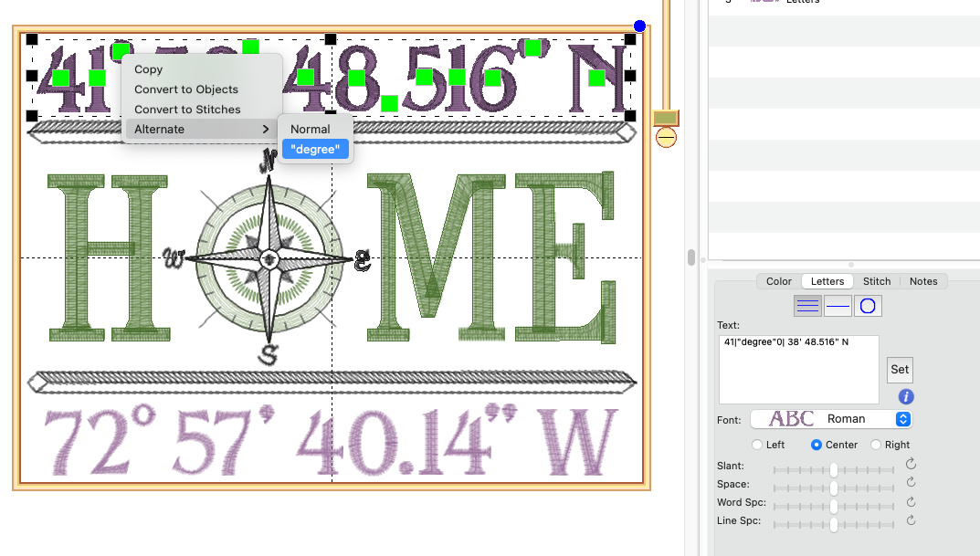The height and width of the screenshot is (556, 980).
Task: Open the Color tab
Action: pyautogui.click(x=778, y=281)
